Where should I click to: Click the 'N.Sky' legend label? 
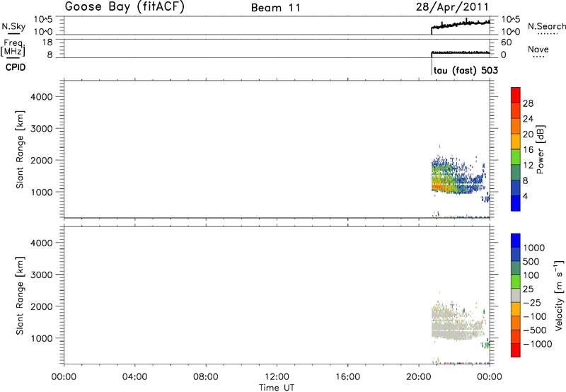point(13,26)
